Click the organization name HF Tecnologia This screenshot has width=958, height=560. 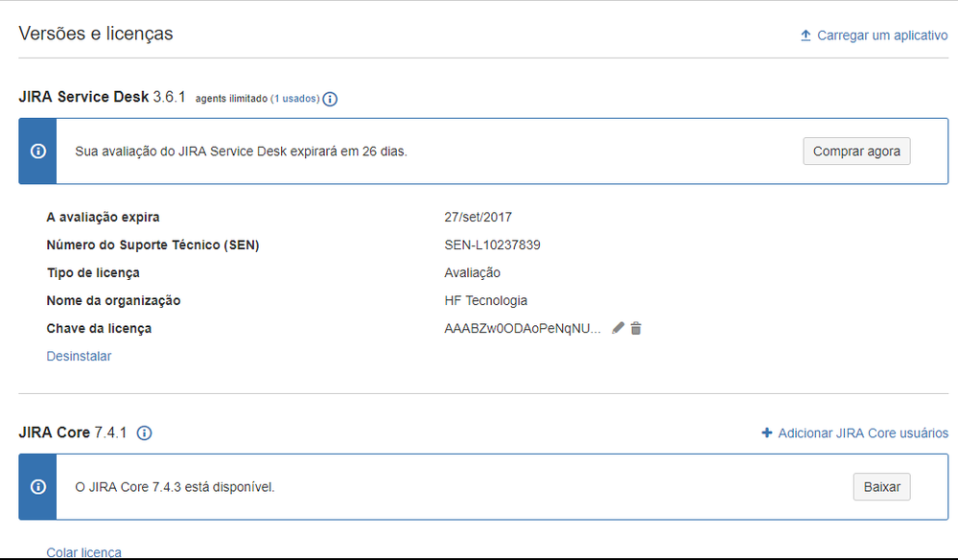pos(486,300)
